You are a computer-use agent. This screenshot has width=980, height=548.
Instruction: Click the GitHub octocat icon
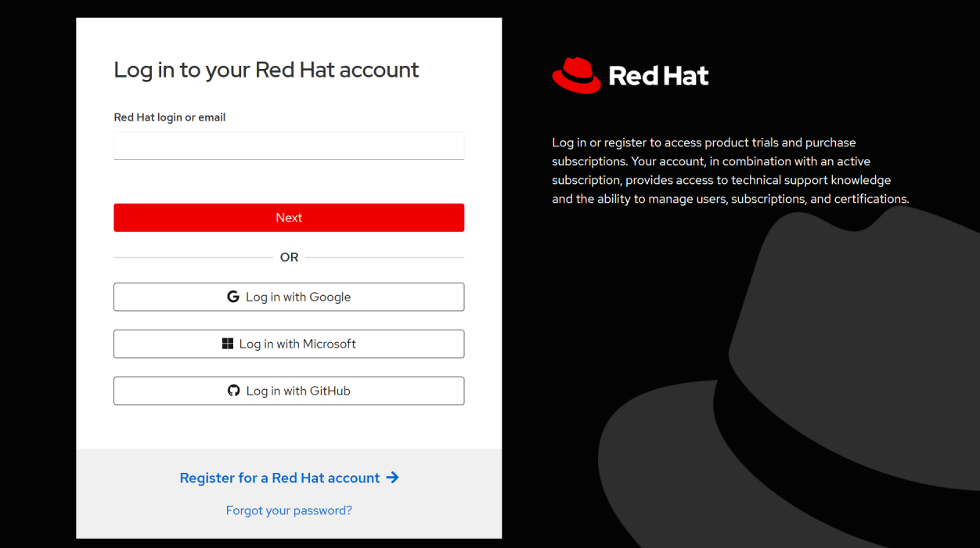232,390
